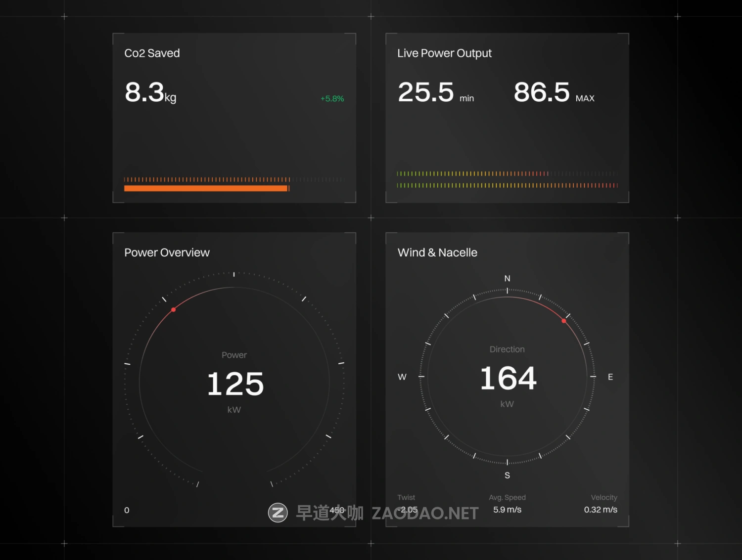
Task: Click the Co2 Saved card title
Action: (152, 53)
